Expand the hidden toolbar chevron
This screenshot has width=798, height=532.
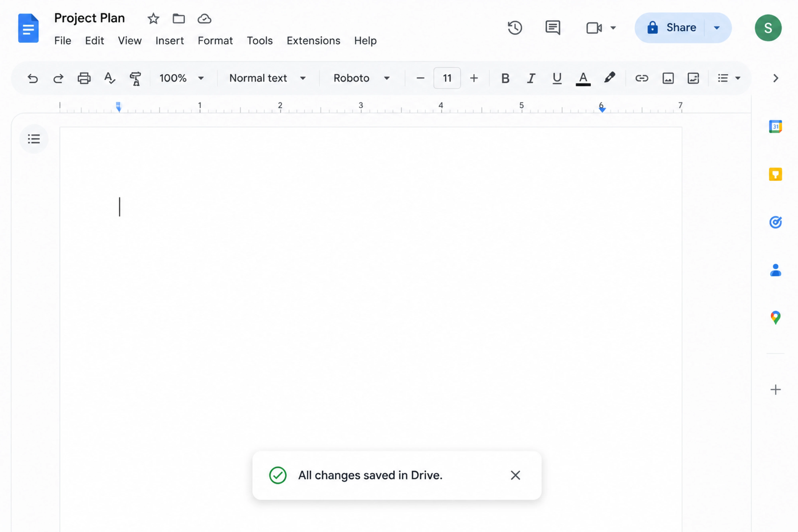tap(776, 78)
